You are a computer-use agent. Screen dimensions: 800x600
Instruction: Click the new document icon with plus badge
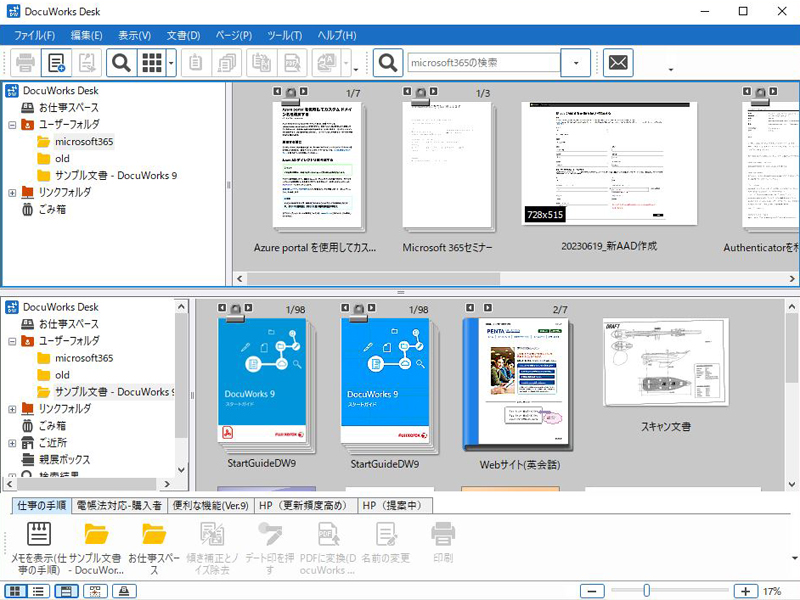pos(56,63)
